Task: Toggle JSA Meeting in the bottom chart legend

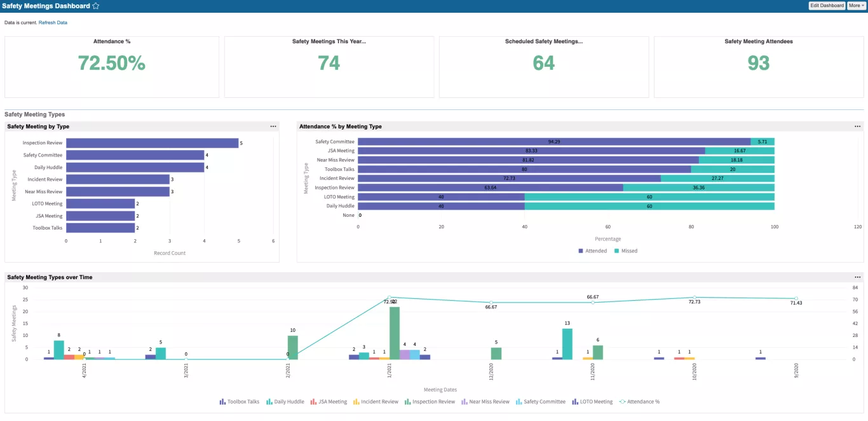Action: tap(329, 402)
